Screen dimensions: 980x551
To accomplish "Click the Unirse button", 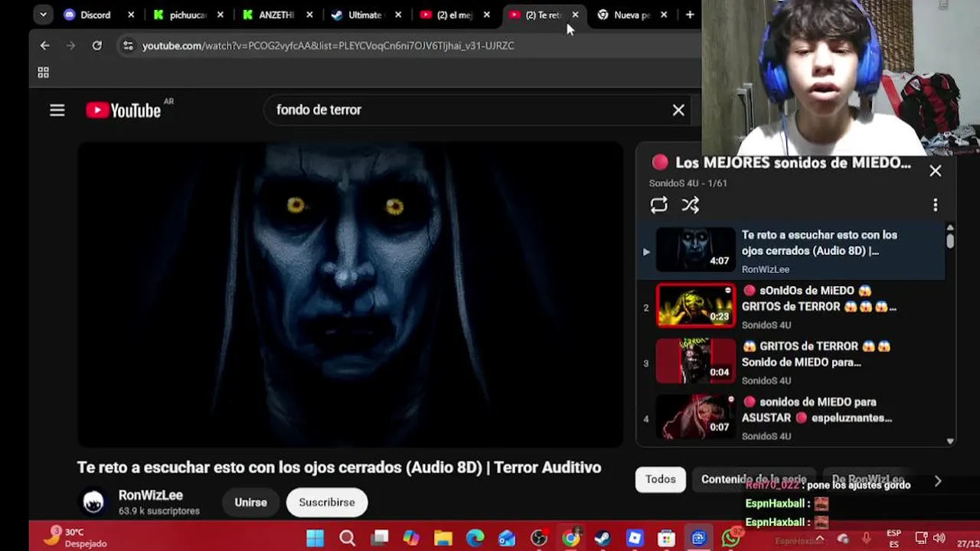I will tap(251, 502).
